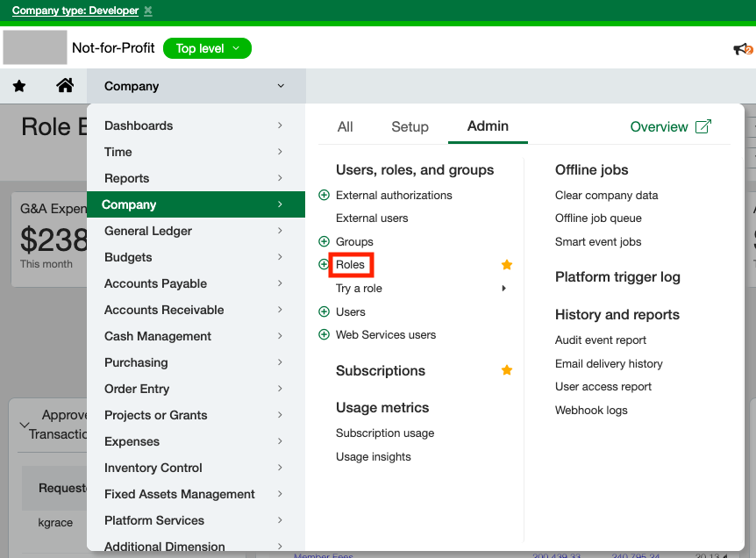Open the Roles page
The width and height of the screenshot is (756, 558).
[351, 265]
